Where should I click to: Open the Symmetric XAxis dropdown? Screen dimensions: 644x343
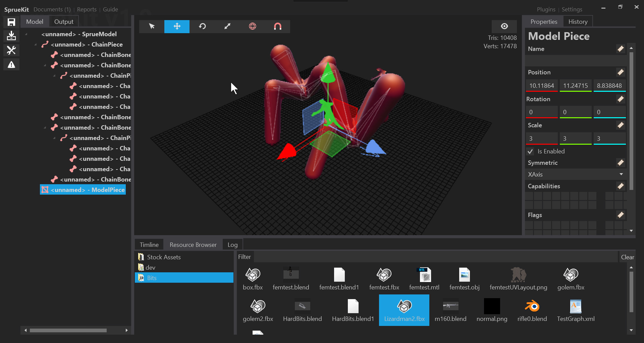[576, 174]
